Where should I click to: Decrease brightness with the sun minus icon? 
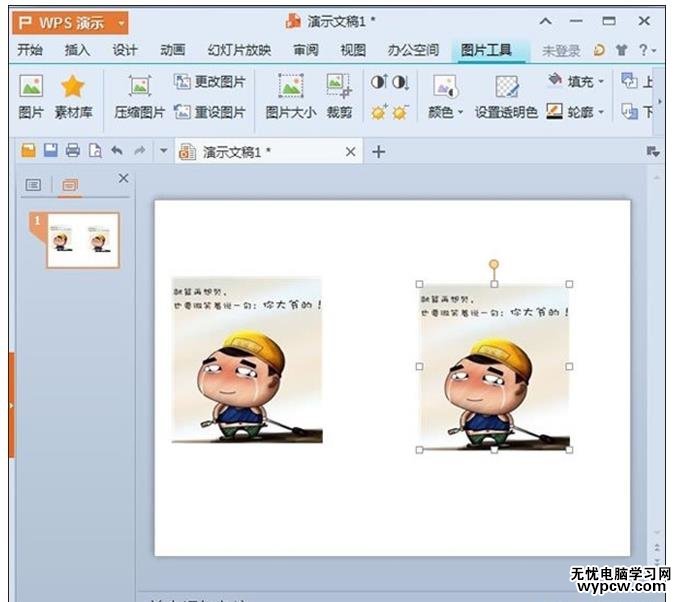[400, 113]
